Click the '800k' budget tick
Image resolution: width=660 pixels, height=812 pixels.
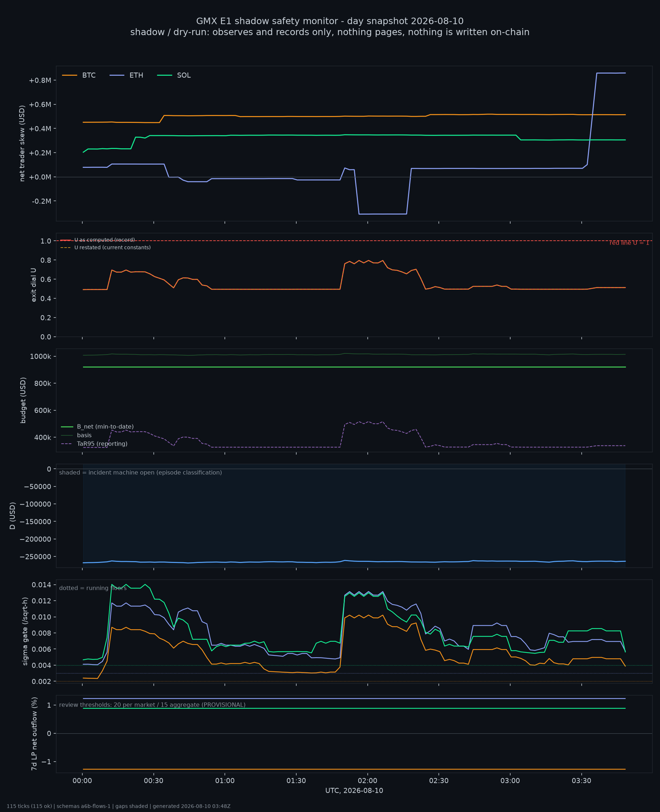click(x=42, y=384)
